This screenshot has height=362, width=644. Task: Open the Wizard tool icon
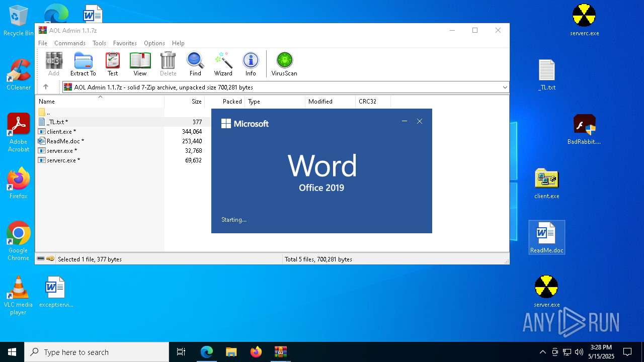coord(223,64)
